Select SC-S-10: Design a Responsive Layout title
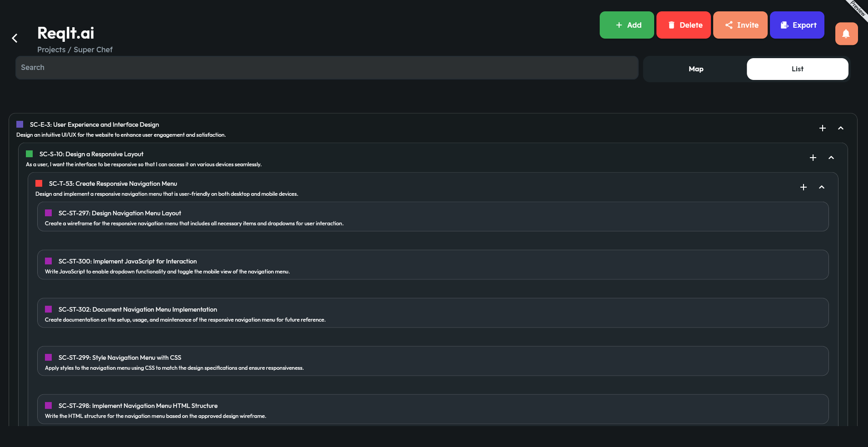Viewport: 868px width, 447px height. pos(91,154)
